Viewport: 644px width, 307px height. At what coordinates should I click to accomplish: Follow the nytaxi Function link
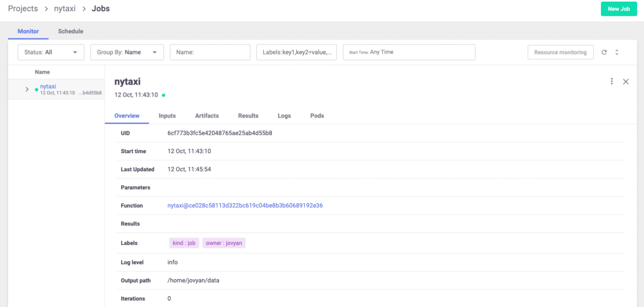click(245, 206)
